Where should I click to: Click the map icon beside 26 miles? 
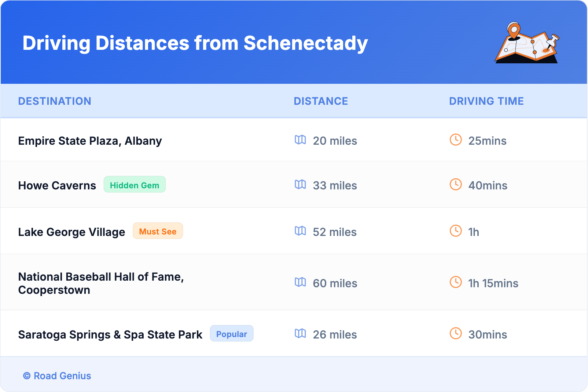pos(300,334)
